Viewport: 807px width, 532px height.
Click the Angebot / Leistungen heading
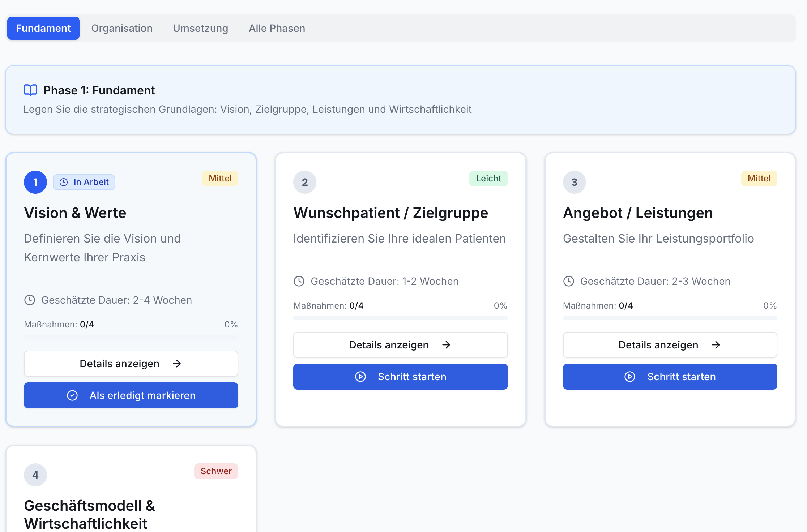(638, 213)
